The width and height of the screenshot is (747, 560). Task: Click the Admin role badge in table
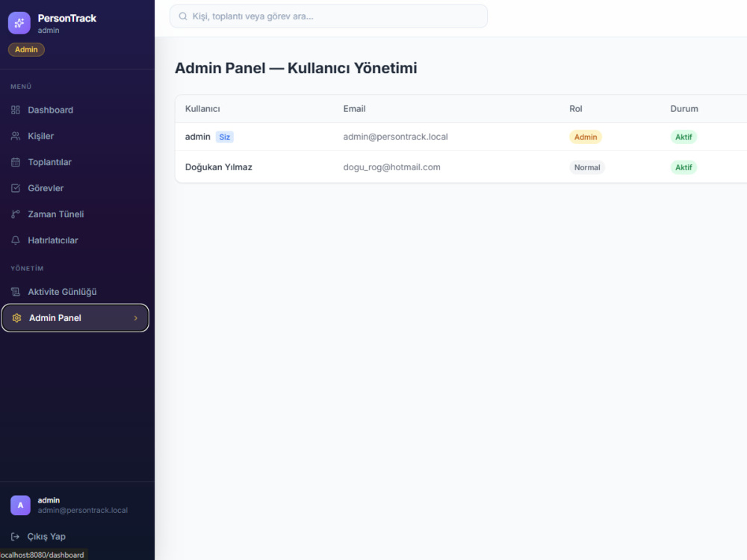pos(586,137)
